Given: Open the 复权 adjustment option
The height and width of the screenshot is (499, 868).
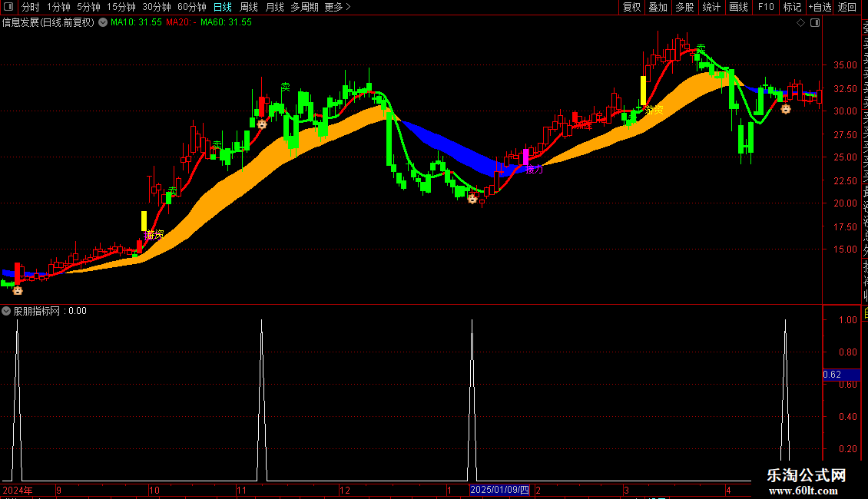Looking at the screenshot, I should click(631, 7).
